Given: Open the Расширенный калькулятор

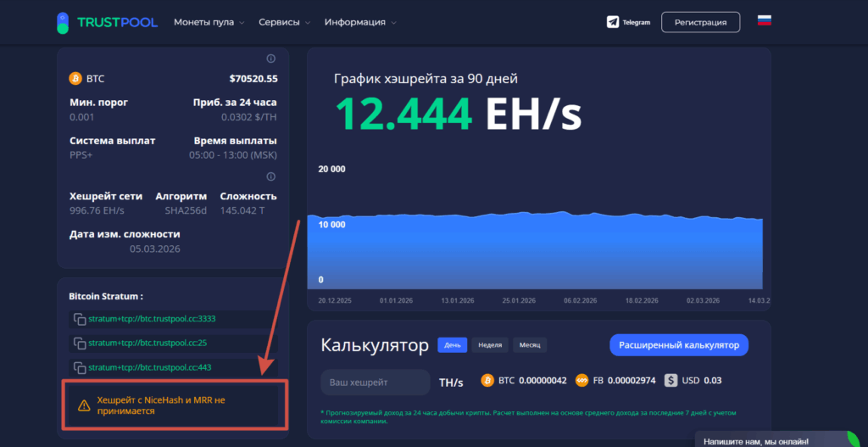Looking at the screenshot, I should tap(678, 345).
